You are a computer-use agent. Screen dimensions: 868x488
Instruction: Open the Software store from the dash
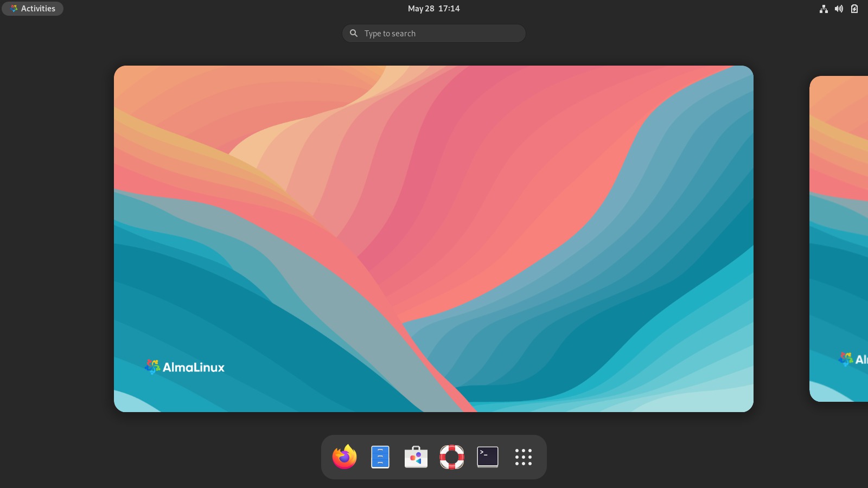[416, 457]
